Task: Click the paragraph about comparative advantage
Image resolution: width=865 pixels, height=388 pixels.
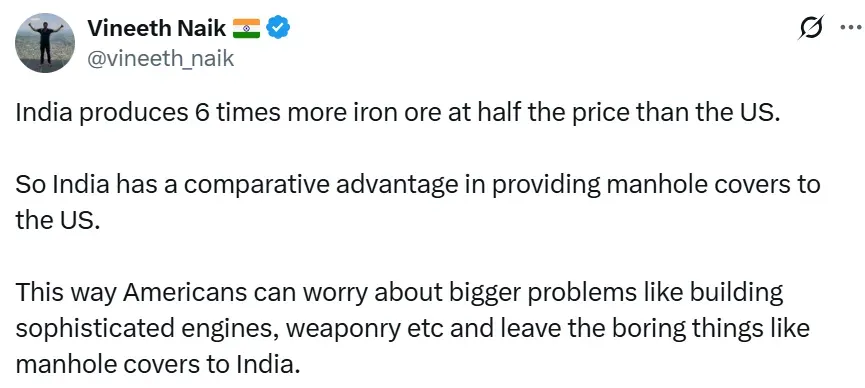Action: click(x=418, y=203)
